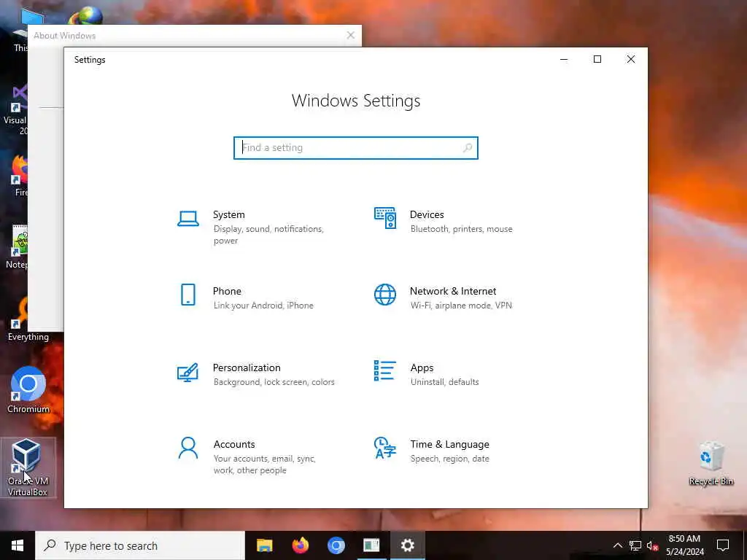Open the Phone category title
The height and width of the screenshot is (560, 747).
227,291
